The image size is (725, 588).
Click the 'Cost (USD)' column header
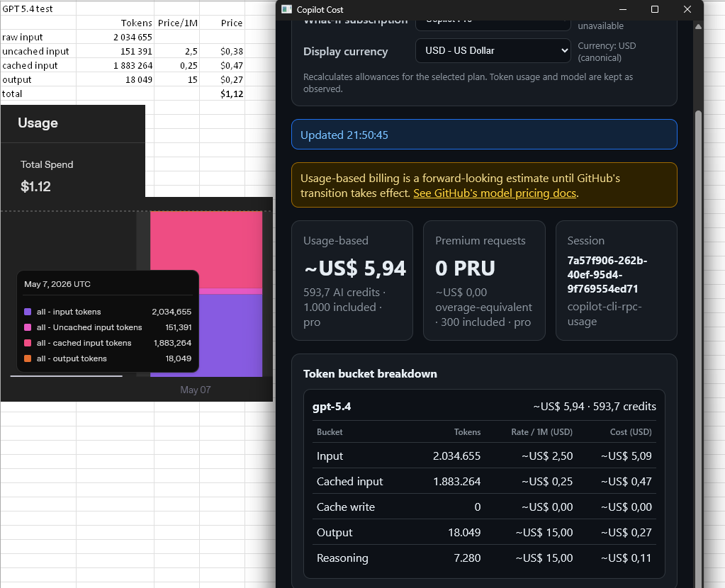[631, 431]
